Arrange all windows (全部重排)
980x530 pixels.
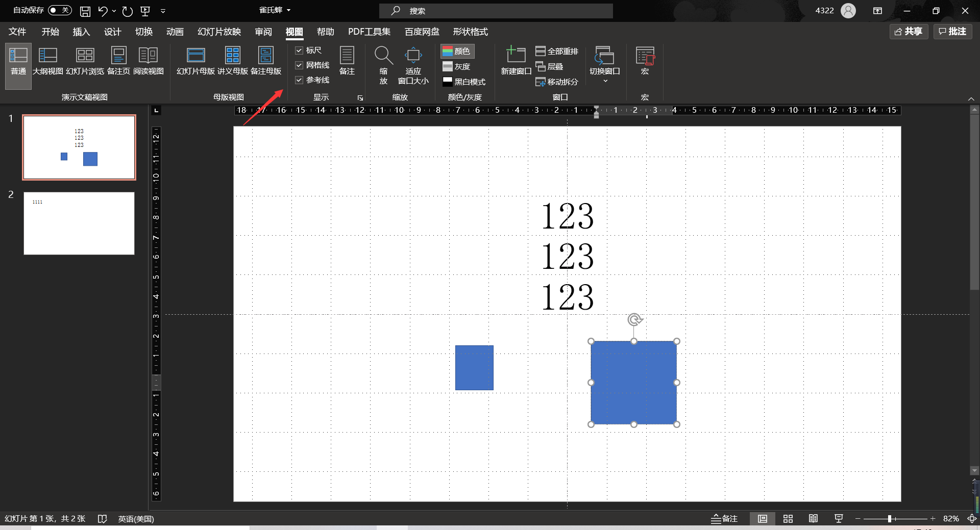point(557,51)
